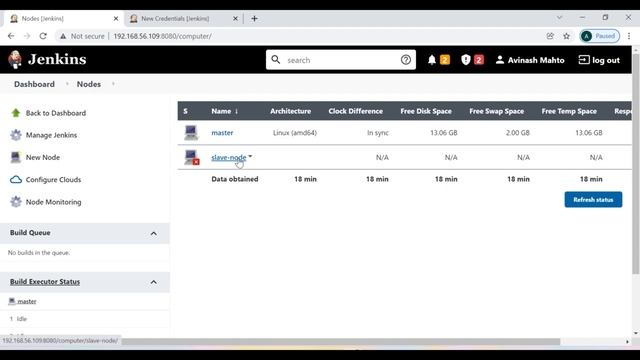This screenshot has height=360, width=640.
Task: Sort by Architecture column header
Action: pyautogui.click(x=290, y=111)
